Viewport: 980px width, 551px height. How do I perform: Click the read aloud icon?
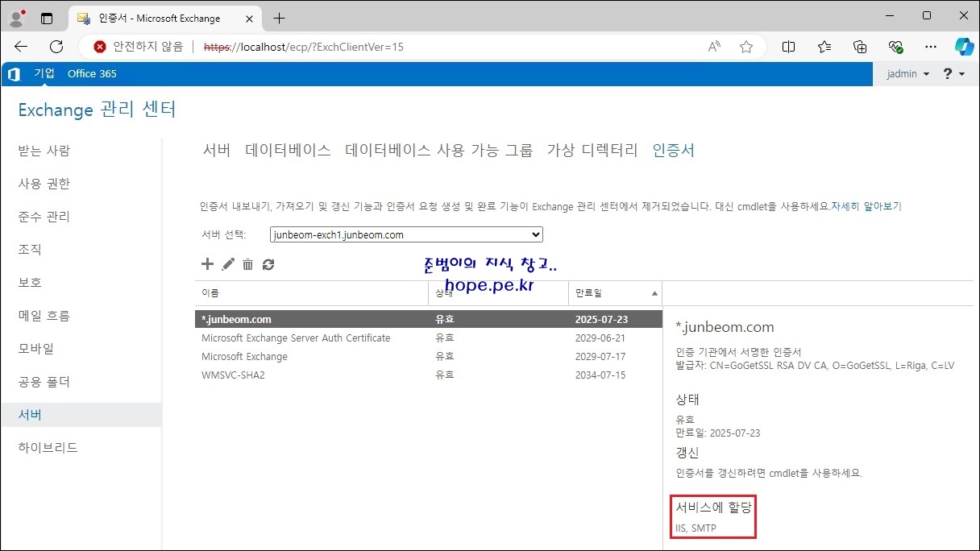[714, 47]
